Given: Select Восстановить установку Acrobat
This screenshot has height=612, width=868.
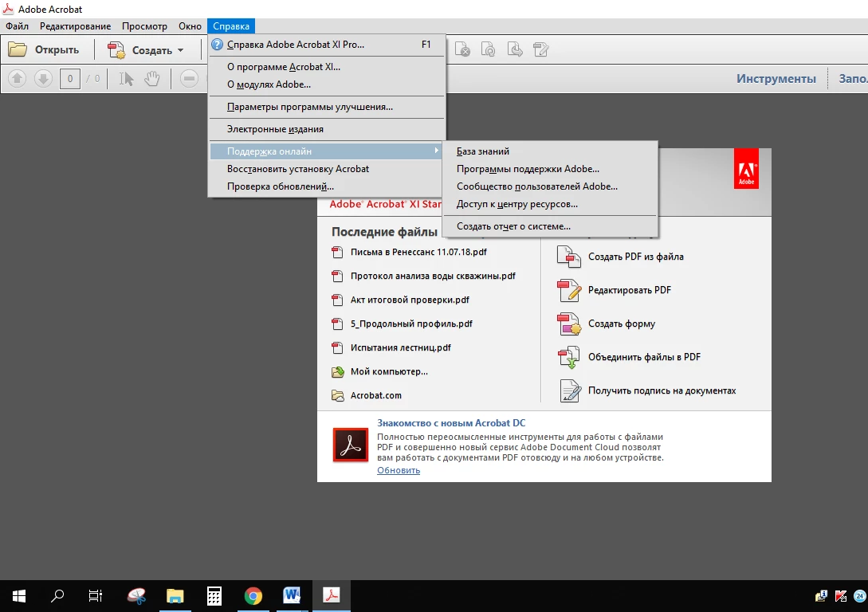Looking at the screenshot, I should point(327,169).
